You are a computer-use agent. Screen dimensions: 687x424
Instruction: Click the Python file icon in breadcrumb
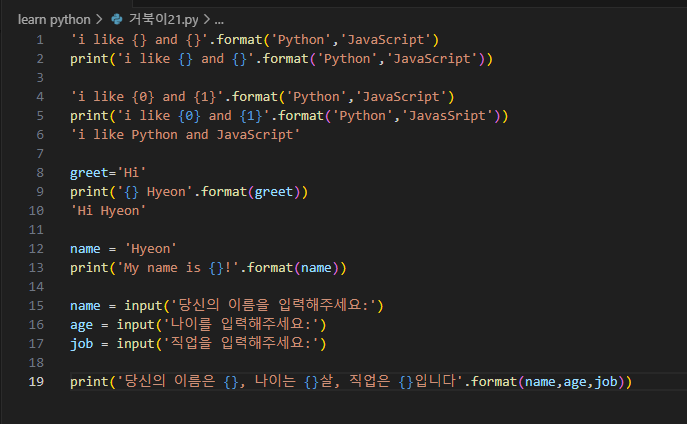tap(117, 19)
